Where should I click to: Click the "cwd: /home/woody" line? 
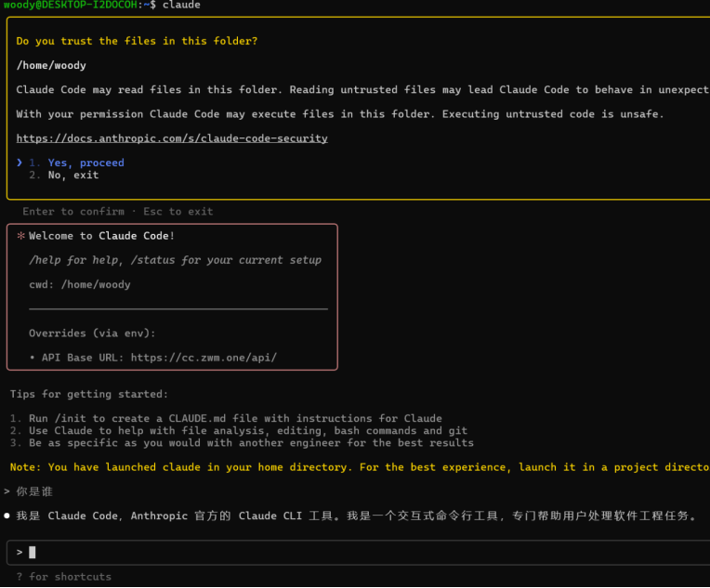point(80,285)
